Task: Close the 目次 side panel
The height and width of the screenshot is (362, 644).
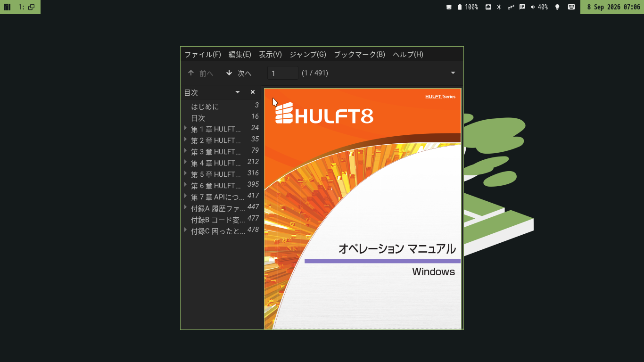Action: pos(253,92)
